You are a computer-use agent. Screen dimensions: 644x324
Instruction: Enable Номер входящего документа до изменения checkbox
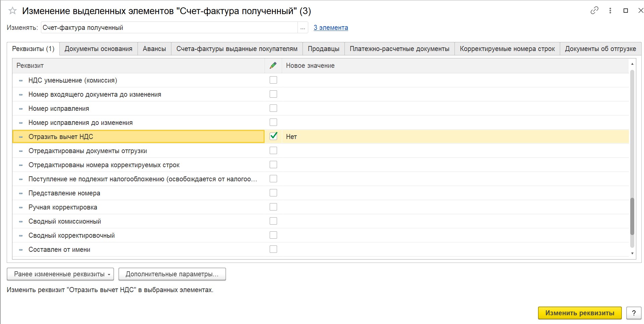(x=273, y=94)
